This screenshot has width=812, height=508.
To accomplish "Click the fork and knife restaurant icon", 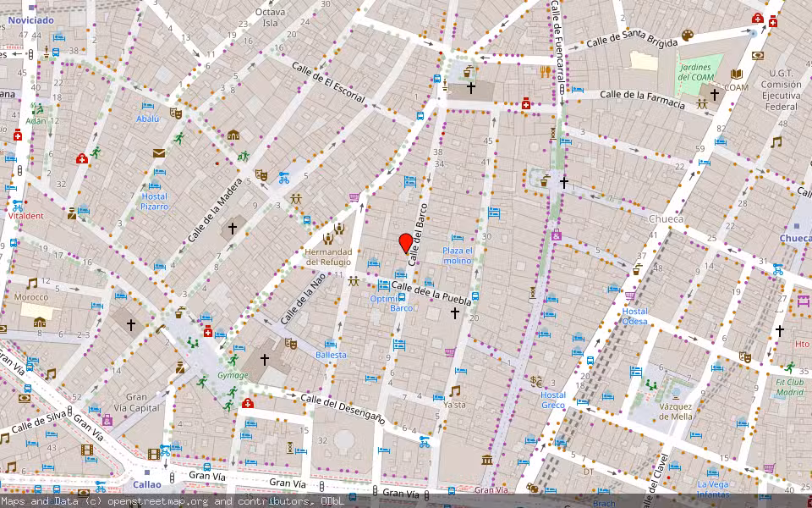I will pyautogui.click(x=545, y=71).
